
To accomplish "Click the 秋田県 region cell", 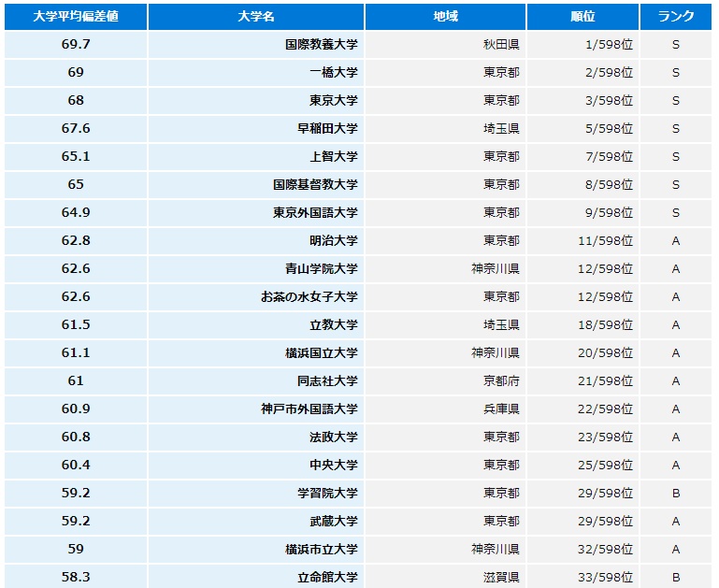I will (x=445, y=45).
